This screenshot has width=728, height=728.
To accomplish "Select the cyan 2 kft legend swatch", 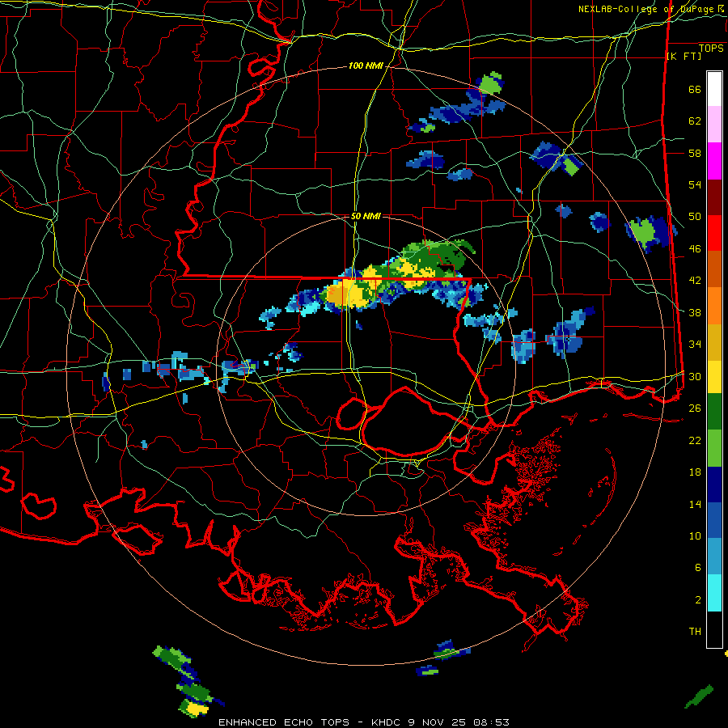I will coord(714,593).
